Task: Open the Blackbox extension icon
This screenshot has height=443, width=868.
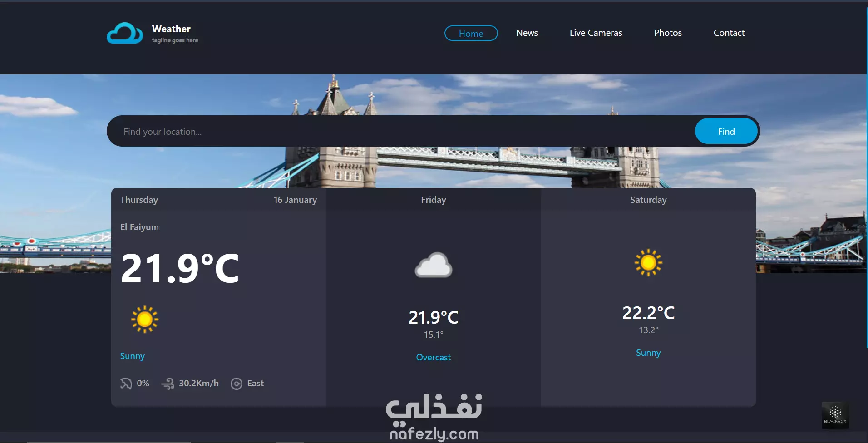Action: [835, 415]
